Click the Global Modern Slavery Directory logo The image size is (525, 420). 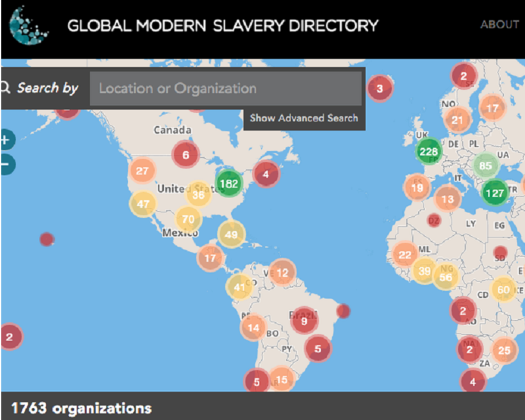click(x=28, y=26)
